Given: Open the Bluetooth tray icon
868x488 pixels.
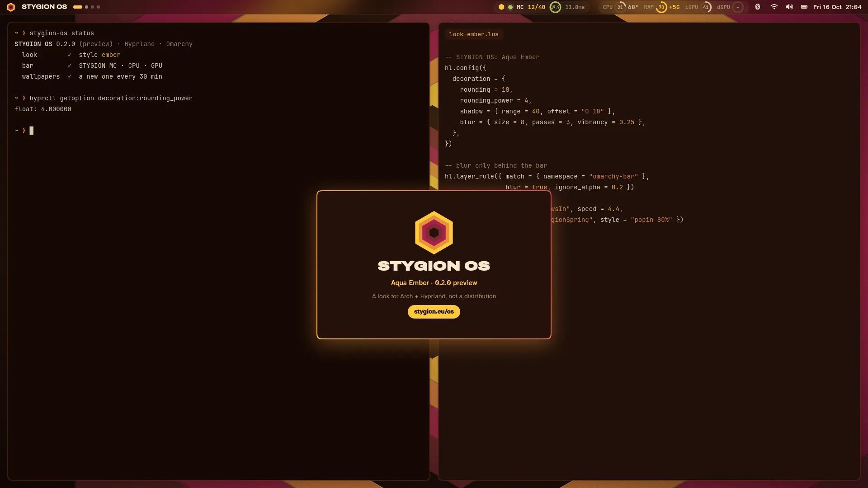Looking at the screenshot, I should click(758, 7).
